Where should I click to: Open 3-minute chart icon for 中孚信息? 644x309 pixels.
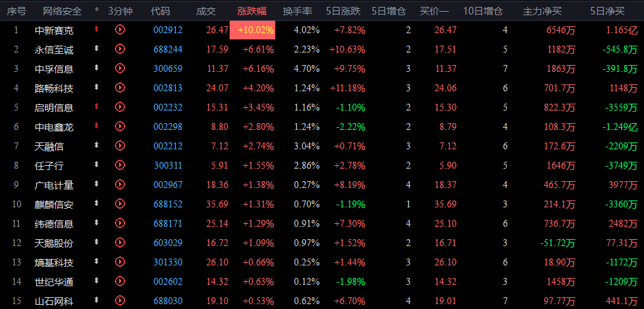[120, 68]
